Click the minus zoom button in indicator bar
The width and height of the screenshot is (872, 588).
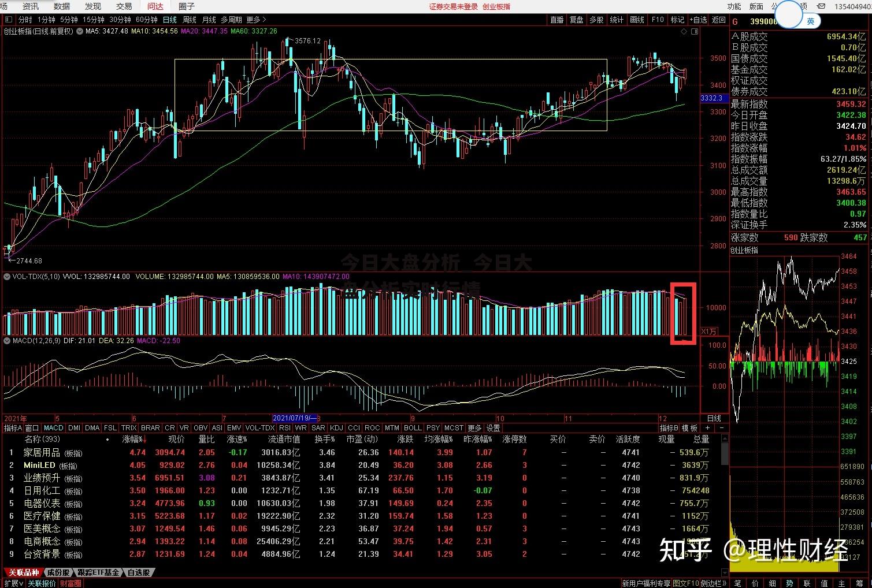tap(721, 428)
